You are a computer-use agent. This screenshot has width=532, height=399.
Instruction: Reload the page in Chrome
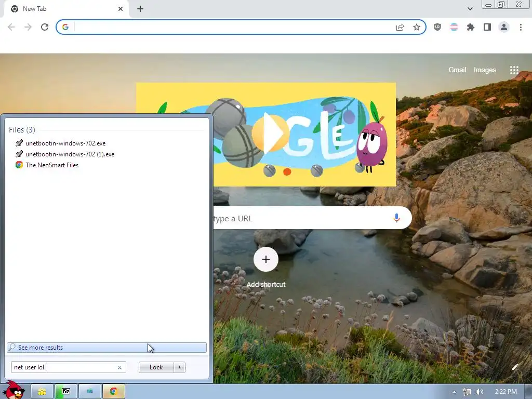[x=45, y=27]
